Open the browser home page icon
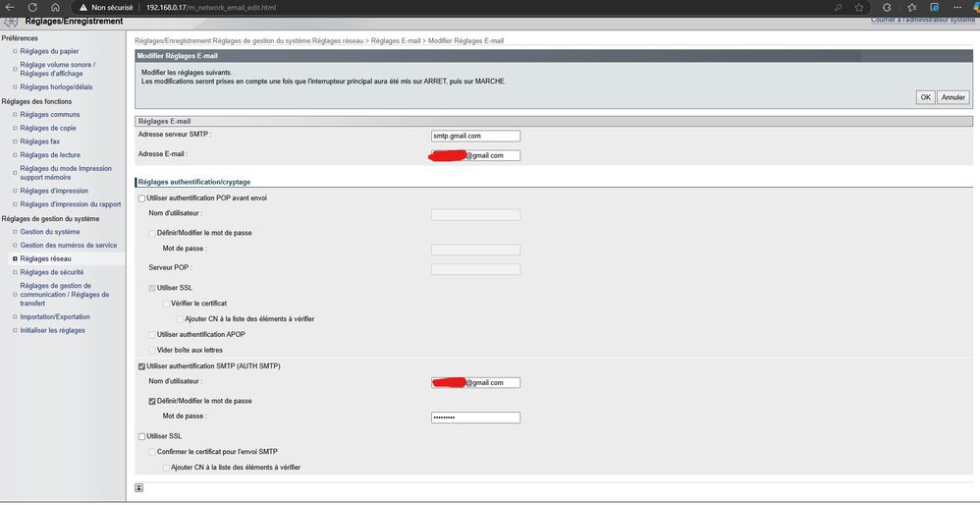Screen dimensions: 980x505 click(x=55, y=8)
